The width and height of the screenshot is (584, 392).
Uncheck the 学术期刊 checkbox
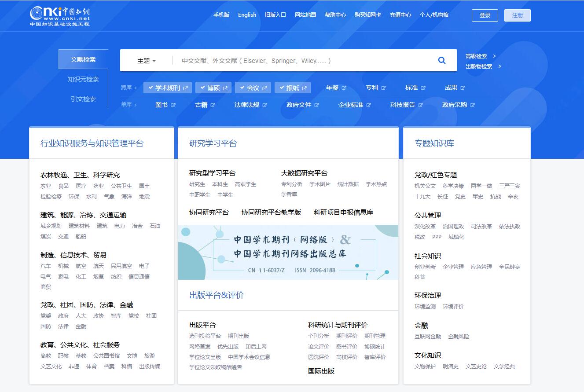pyautogui.click(x=151, y=88)
